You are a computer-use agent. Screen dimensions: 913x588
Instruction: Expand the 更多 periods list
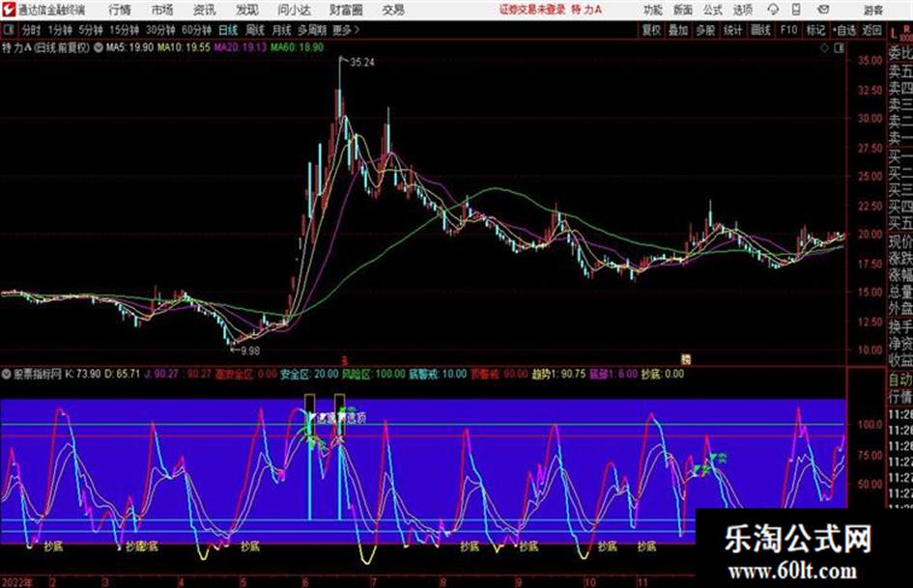(x=346, y=30)
